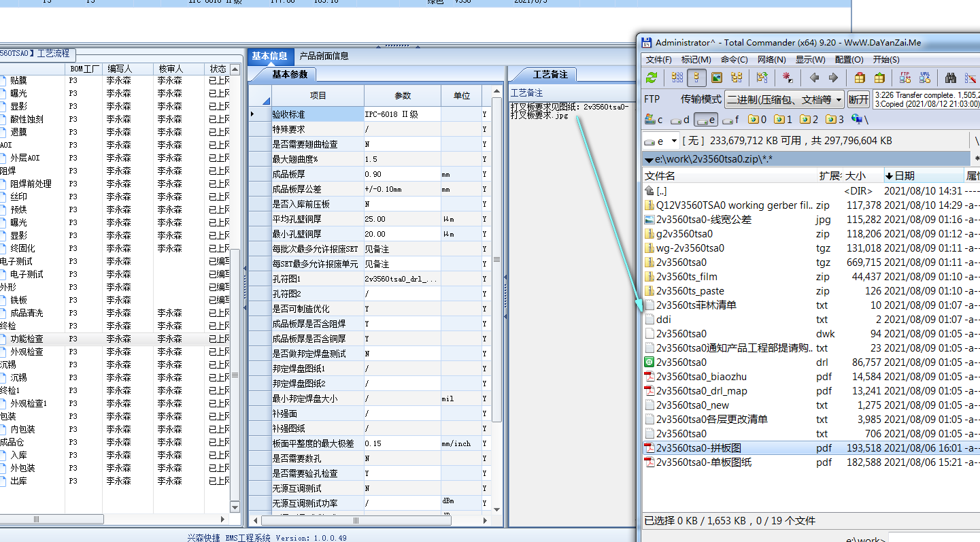The height and width of the screenshot is (542, 980).
Task: Go forward with the right arrow icon
Action: [x=833, y=78]
